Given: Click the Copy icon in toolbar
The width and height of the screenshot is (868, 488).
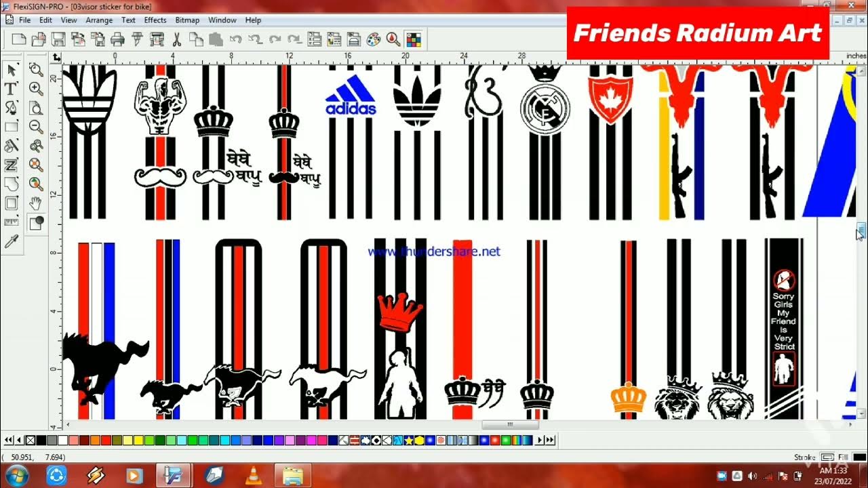Looking at the screenshot, I should click(x=196, y=39).
